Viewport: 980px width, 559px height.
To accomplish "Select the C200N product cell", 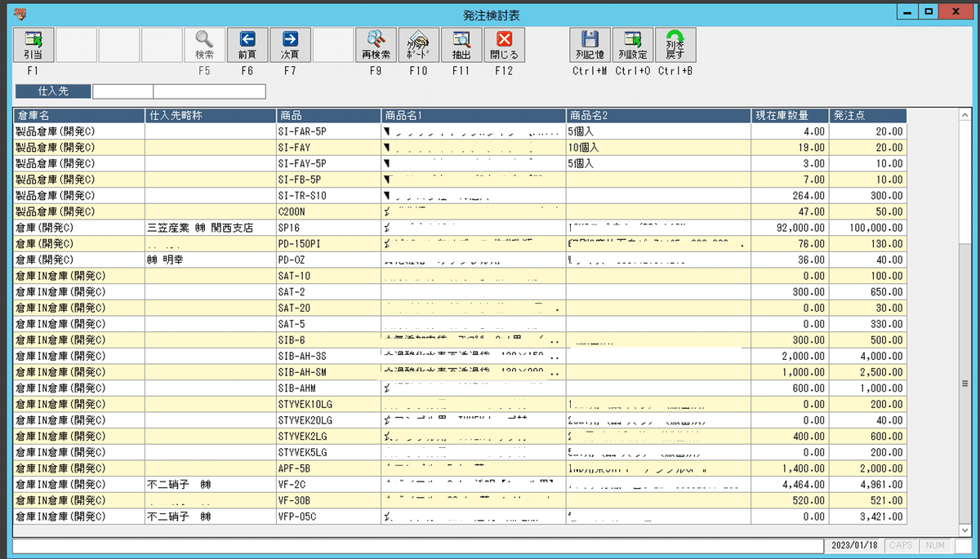I will (x=328, y=211).
